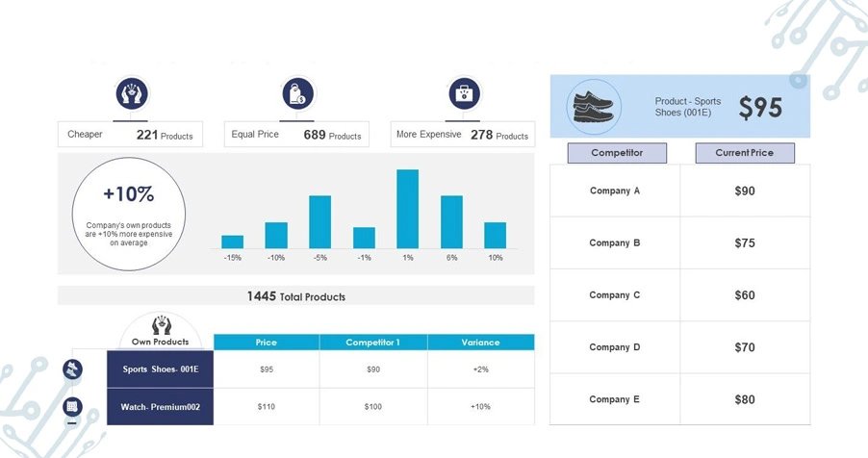Open the Competitor 1 column tab

click(x=373, y=343)
